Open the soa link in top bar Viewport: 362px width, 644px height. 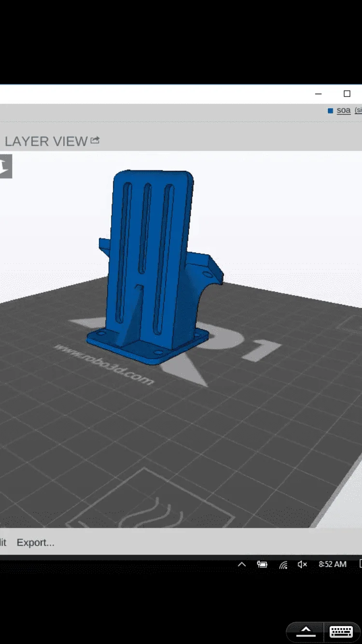(x=343, y=111)
